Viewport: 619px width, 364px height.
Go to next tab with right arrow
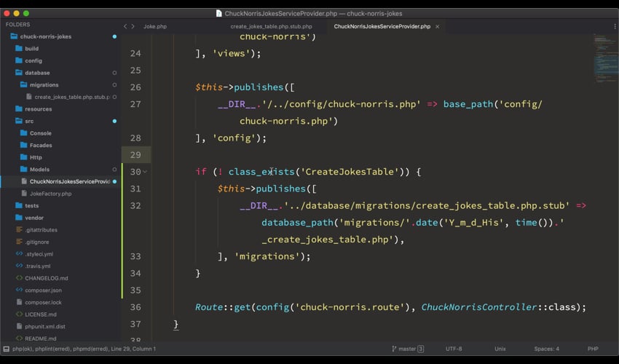tap(133, 26)
